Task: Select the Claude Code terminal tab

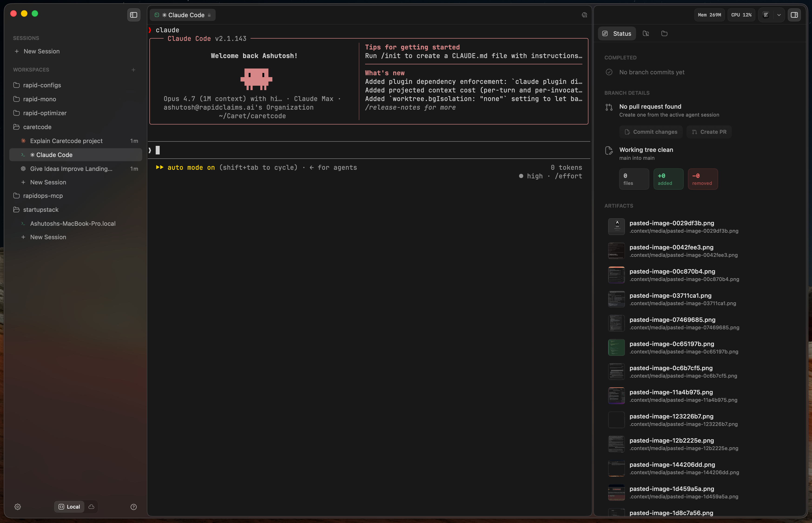Action: (182, 15)
